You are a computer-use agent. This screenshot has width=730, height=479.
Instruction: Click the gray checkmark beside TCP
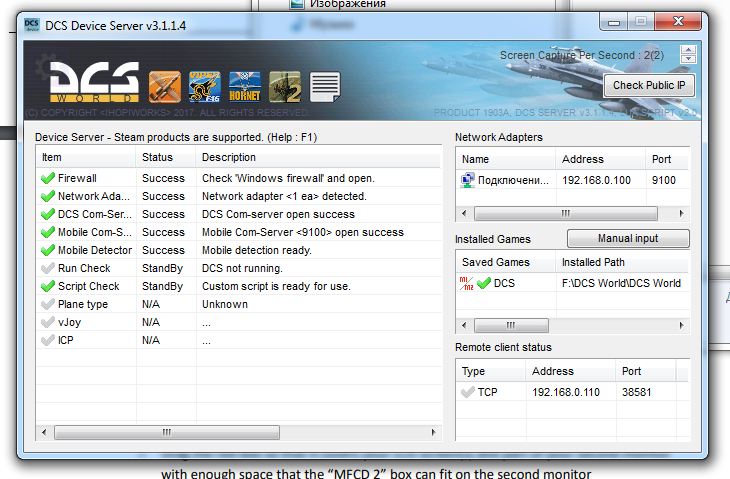(x=468, y=392)
